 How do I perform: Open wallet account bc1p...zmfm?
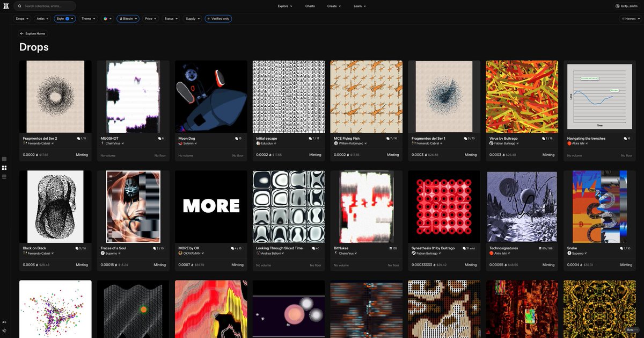(627, 6)
